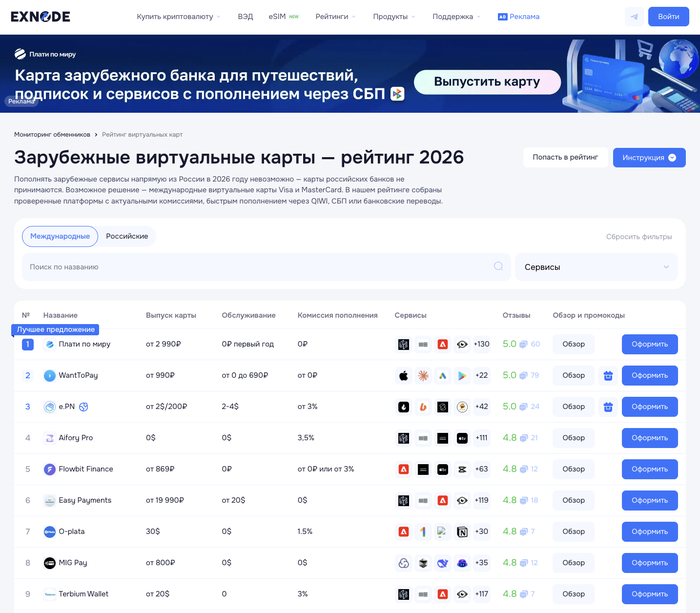The width and height of the screenshot is (700, 613).
Task: Click the reviews comment icon in WantToPay row
Action: (x=523, y=375)
